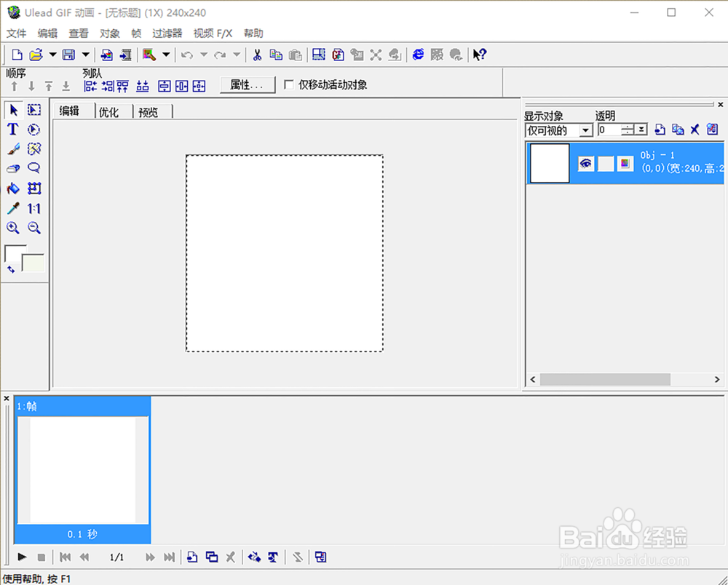The height and width of the screenshot is (585, 728).
Task: Switch to the 优化 tab
Action: [108, 112]
